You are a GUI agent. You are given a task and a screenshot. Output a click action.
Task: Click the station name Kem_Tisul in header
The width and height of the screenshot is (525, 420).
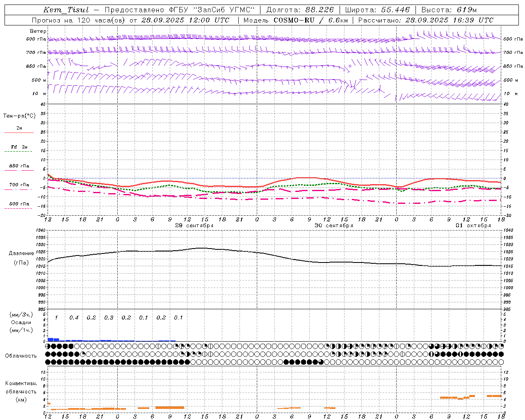pos(66,10)
